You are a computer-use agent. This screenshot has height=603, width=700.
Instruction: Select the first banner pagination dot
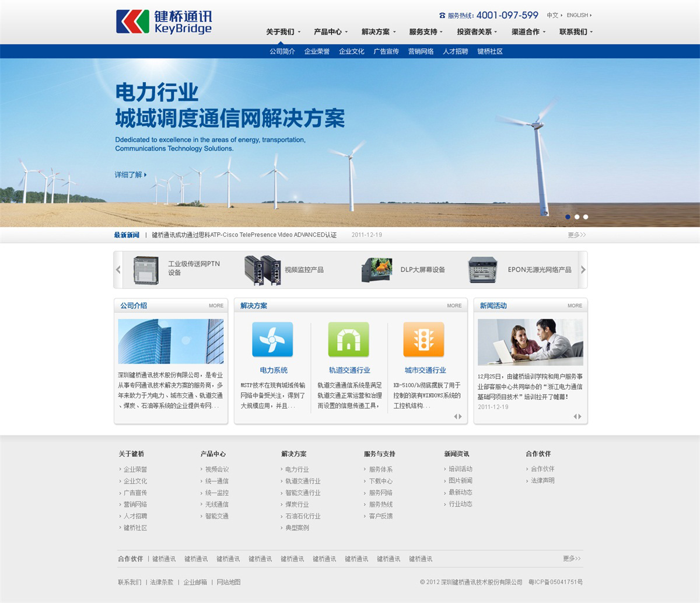click(568, 217)
